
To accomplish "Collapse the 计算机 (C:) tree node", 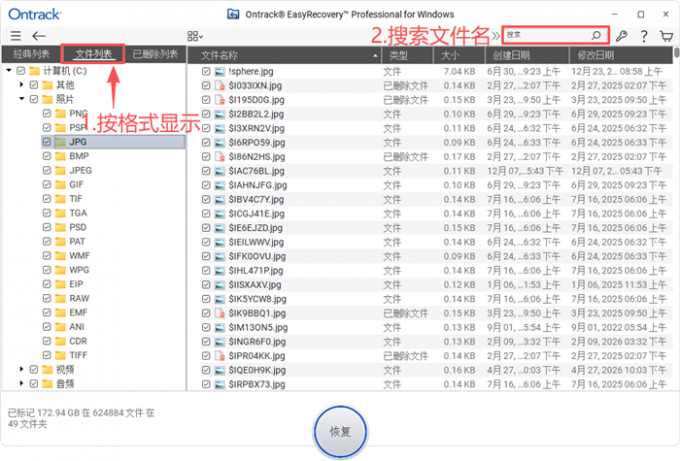I will coord(9,71).
